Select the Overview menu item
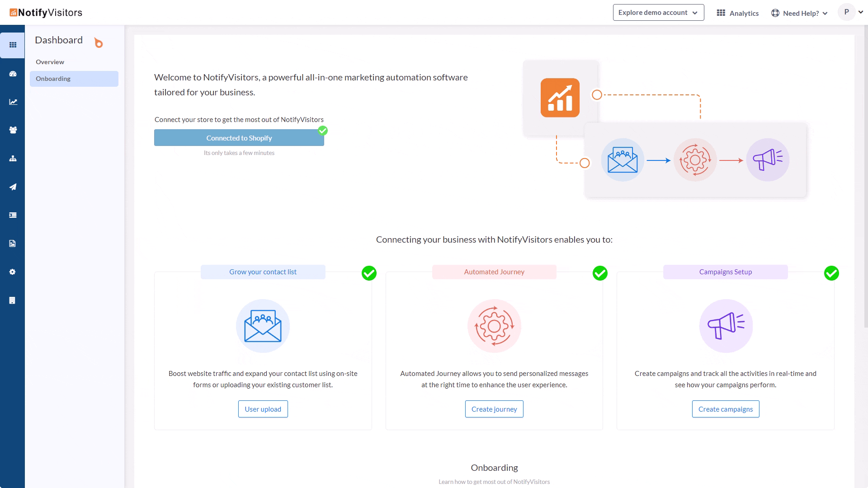The width and height of the screenshot is (868, 488). (x=50, y=62)
